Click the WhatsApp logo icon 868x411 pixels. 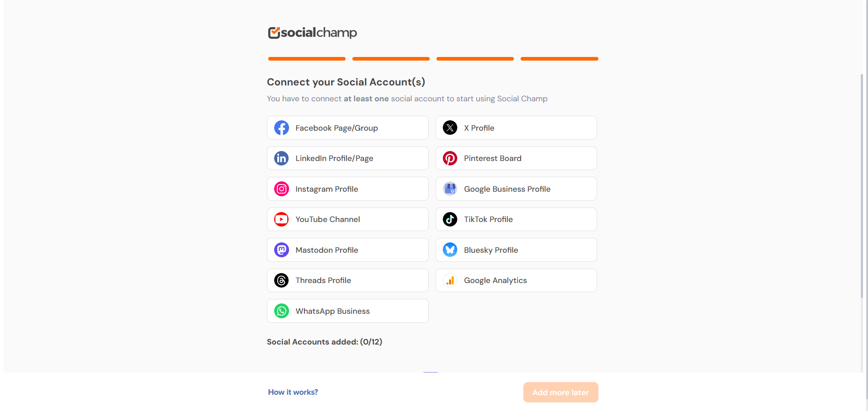pyautogui.click(x=281, y=311)
